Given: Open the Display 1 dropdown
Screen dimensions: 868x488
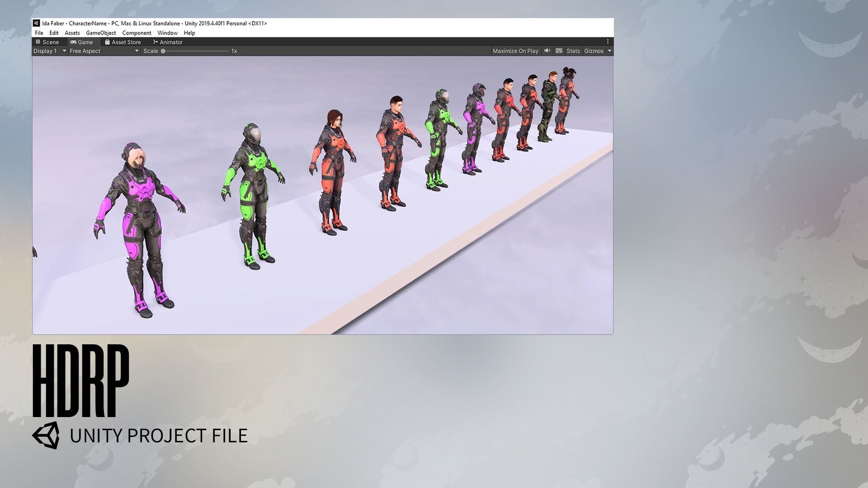Looking at the screenshot, I should (50, 51).
